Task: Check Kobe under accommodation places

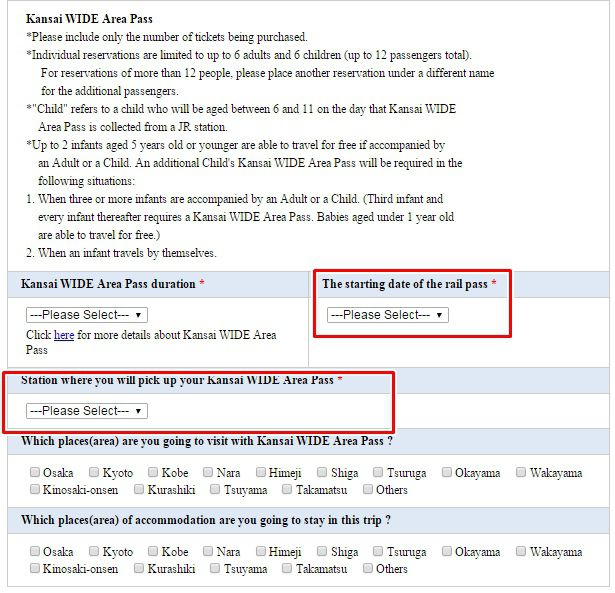Action: pos(153,551)
